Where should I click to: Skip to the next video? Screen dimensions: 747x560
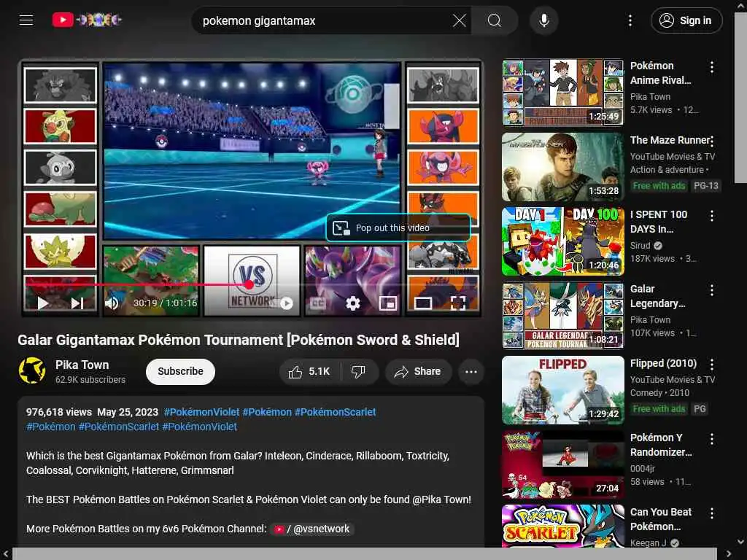pyautogui.click(x=77, y=303)
